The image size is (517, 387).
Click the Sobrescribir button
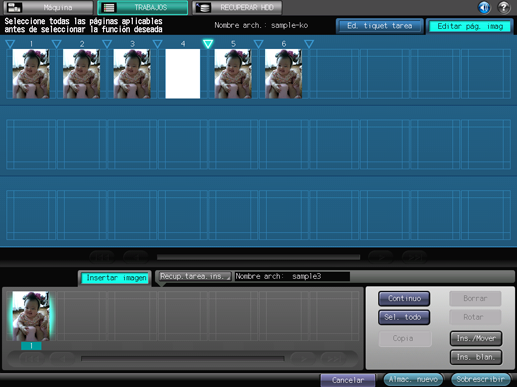(x=480, y=380)
